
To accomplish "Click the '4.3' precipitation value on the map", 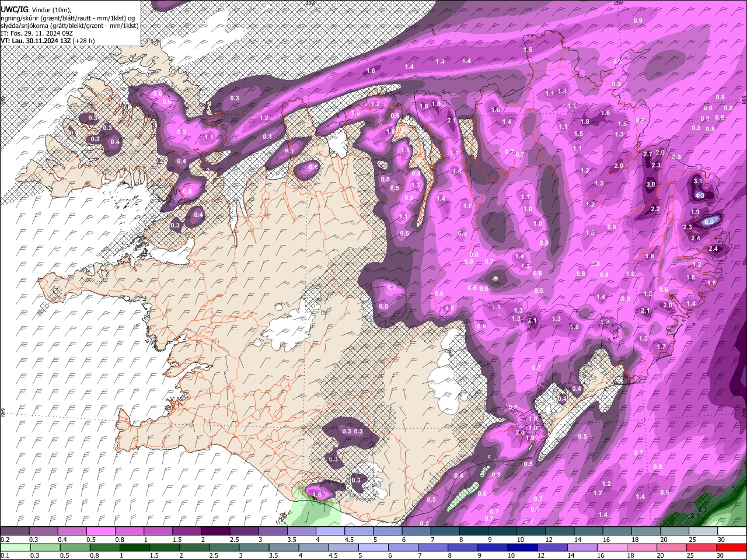I will click(700, 195).
